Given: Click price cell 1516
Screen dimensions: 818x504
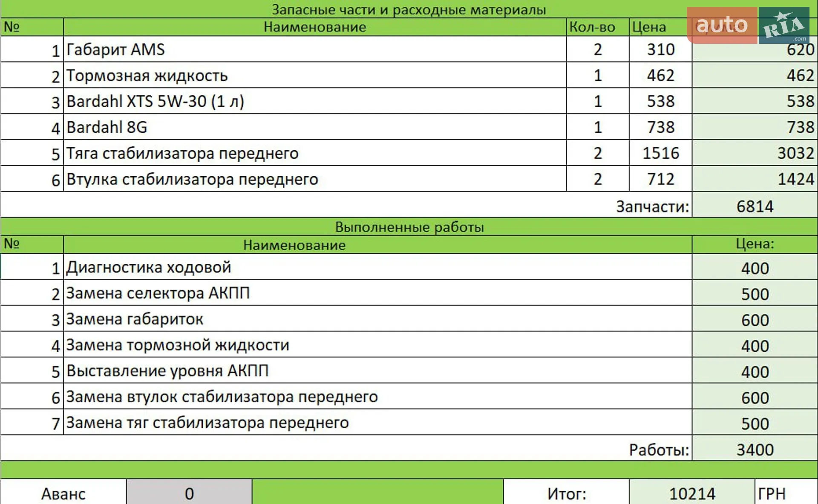Looking at the screenshot, I should [660, 153].
